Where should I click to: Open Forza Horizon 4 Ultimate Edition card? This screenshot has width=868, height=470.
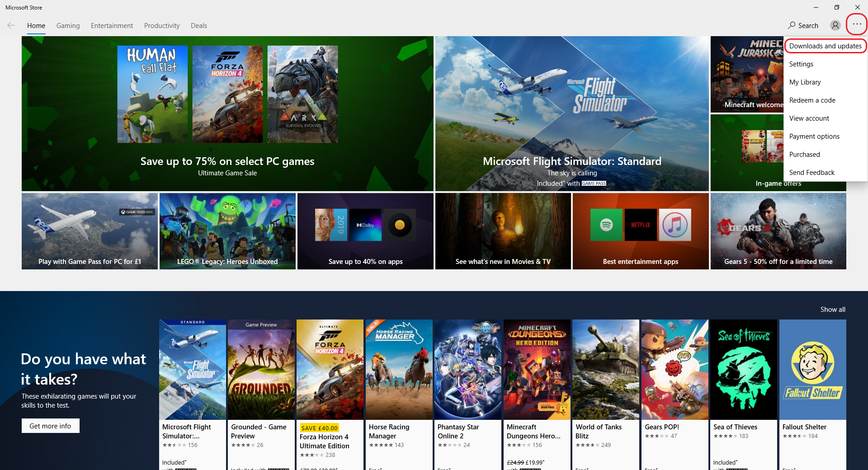[x=330, y=395]
